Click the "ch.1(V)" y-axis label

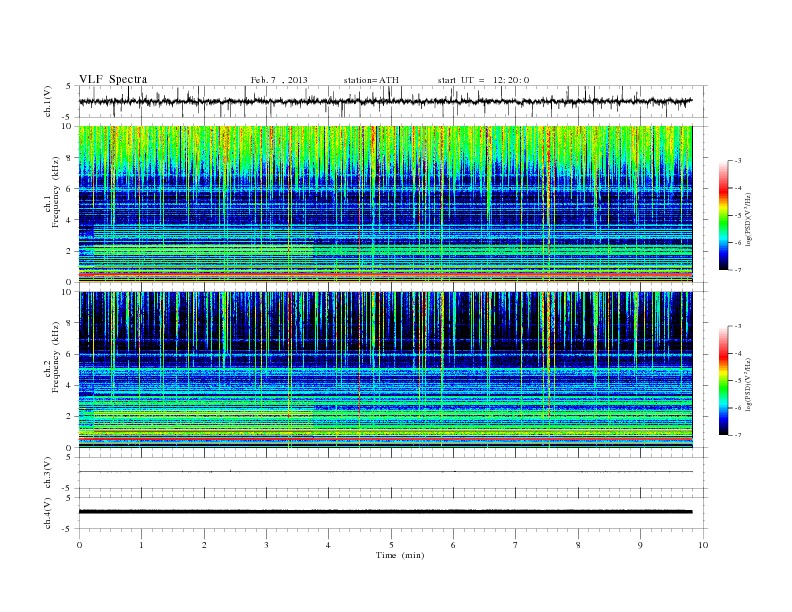click(x=47, y=101)
